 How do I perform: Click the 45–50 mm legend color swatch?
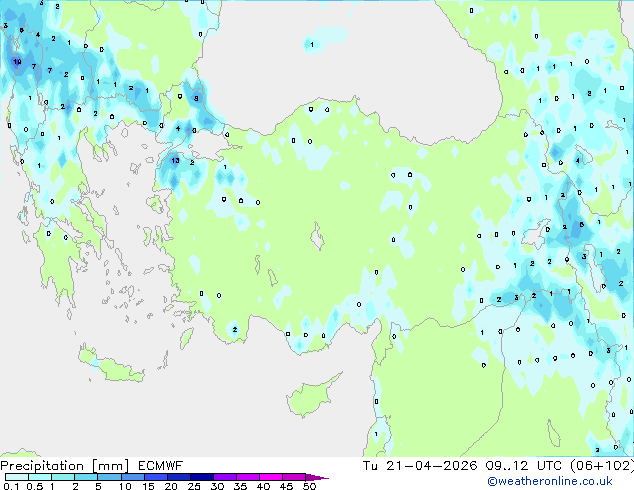(x=294, y=477)
